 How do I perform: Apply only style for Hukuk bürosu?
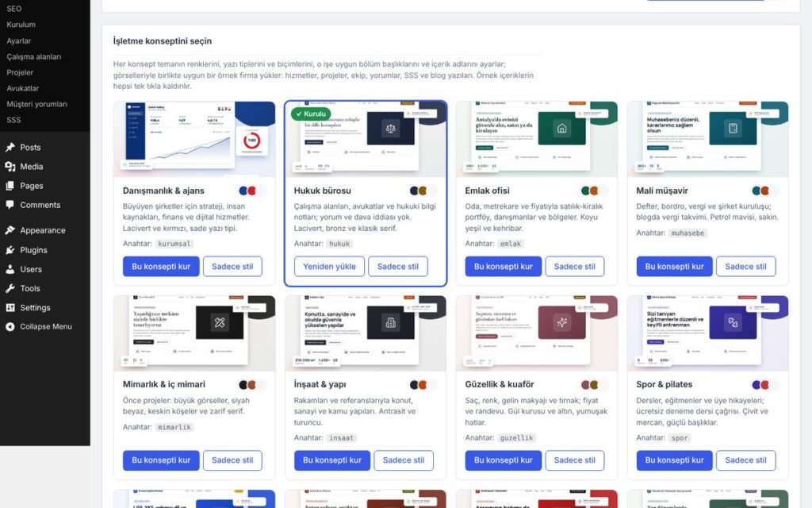click(x=398, y=267)
